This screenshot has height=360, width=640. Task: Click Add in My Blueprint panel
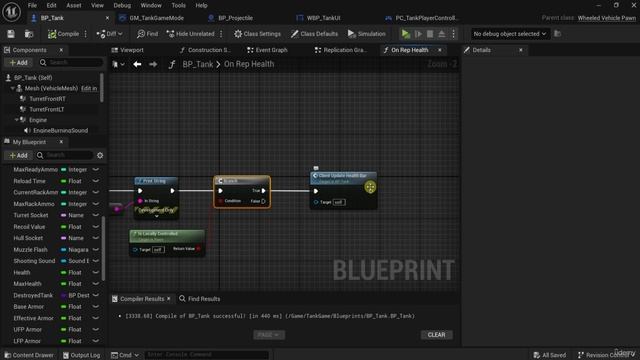tap(18, 156)
